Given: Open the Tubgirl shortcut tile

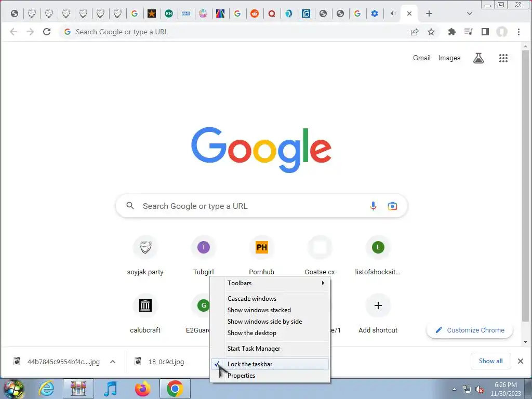Looking at the screenshot, I should pos(203,256).
